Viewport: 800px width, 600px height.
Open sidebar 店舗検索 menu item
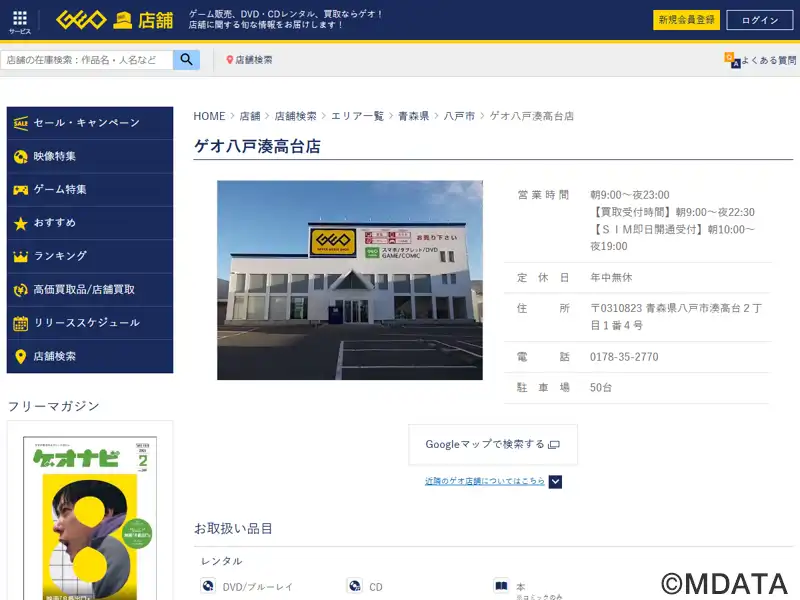click(90, 357)
